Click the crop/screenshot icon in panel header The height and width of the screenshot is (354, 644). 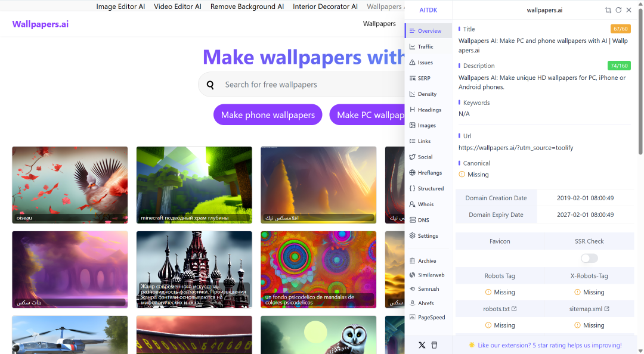pos(608,10)
